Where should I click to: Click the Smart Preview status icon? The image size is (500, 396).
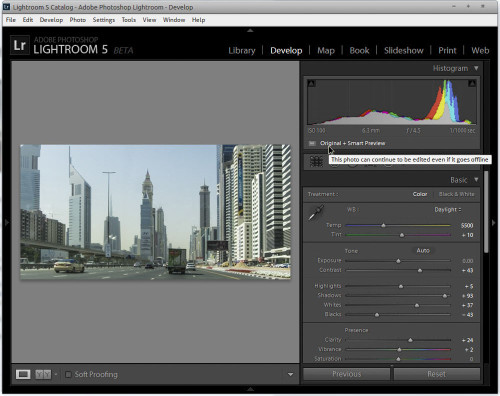click(312, 143)
